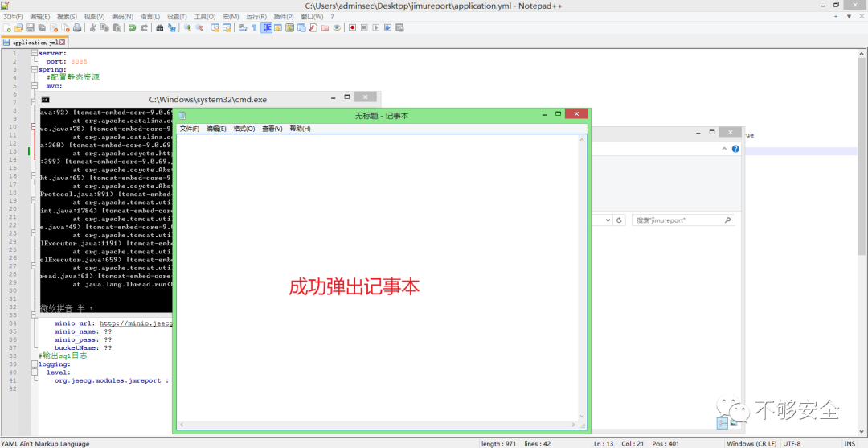Save the recorded macro icon

tap(399, 27)
